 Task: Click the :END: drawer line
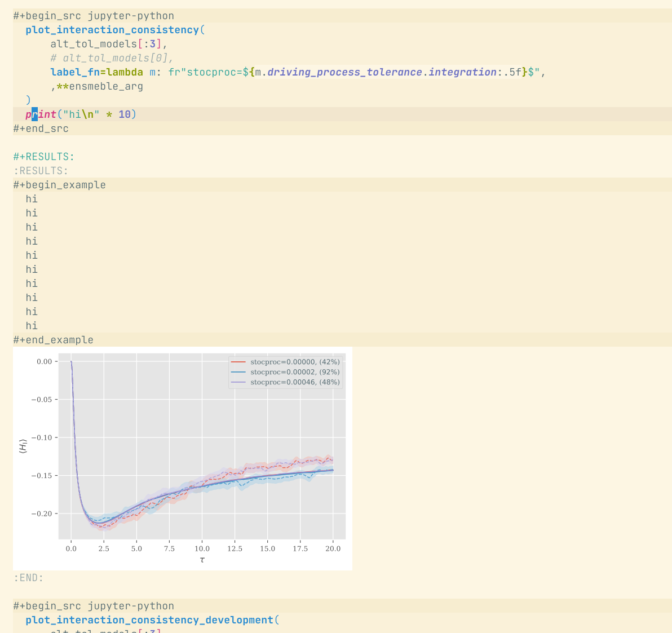(x=28, y=578)
